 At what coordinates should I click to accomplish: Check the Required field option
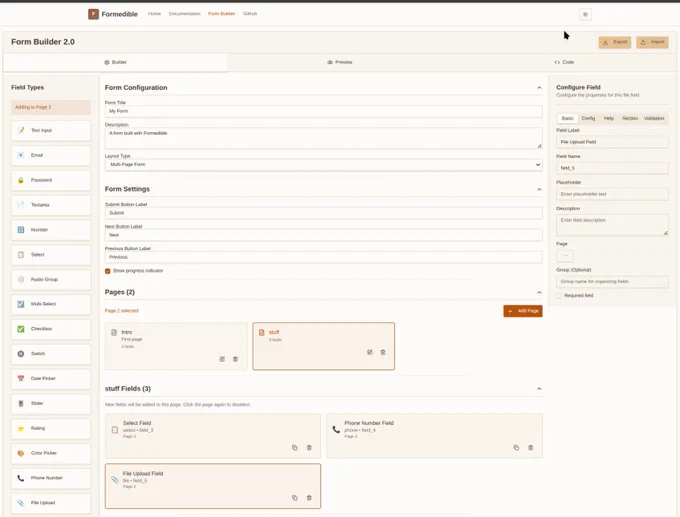pyautogui.click(x=559, y=295)
